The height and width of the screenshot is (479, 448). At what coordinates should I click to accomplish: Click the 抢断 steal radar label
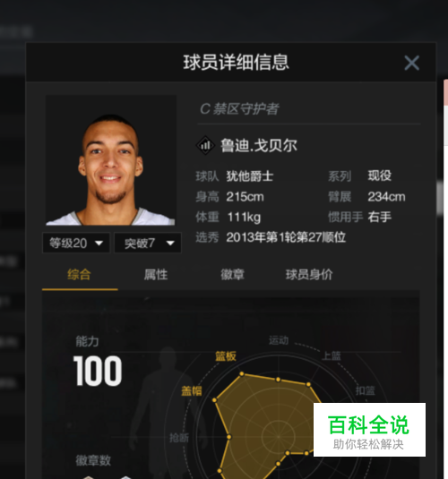click(179, 438)
